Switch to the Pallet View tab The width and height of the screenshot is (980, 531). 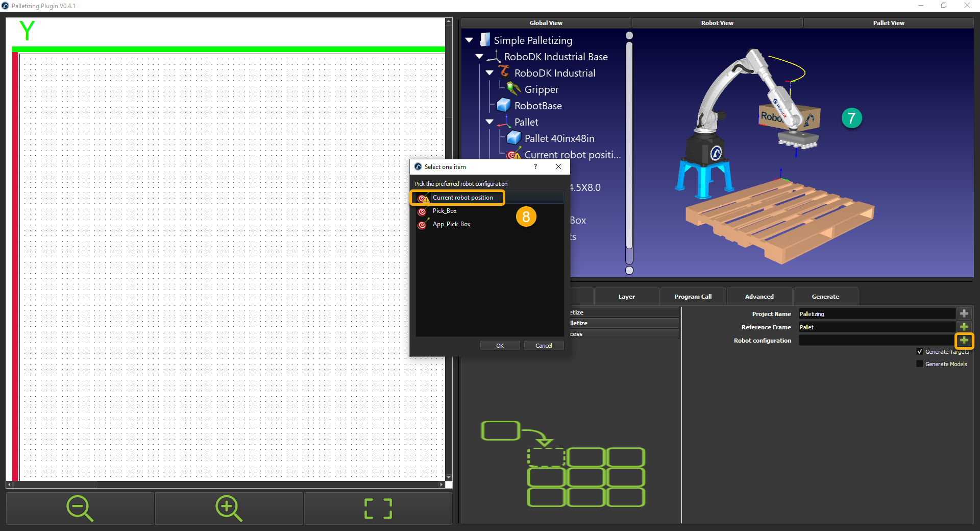pos(888,22)
